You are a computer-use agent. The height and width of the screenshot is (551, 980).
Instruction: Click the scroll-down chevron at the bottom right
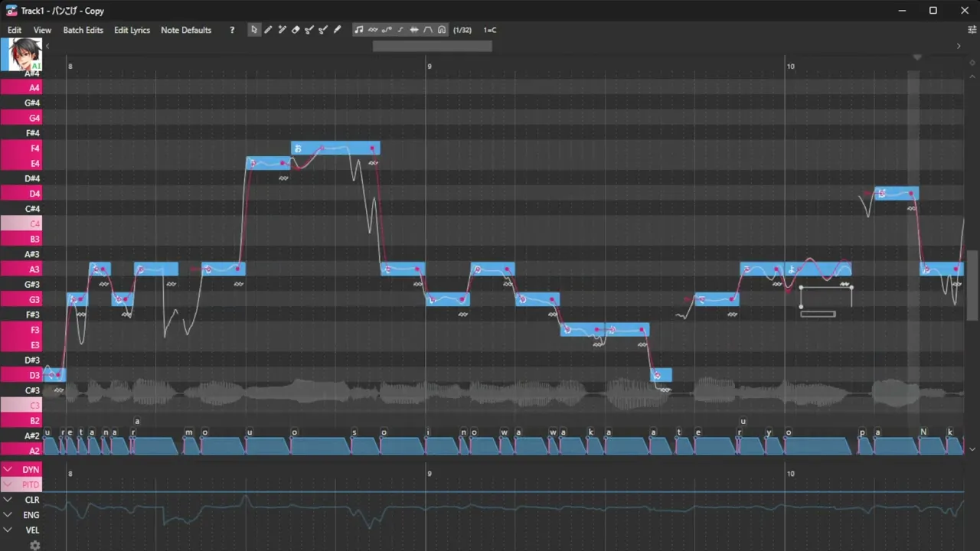pos(972,449)
